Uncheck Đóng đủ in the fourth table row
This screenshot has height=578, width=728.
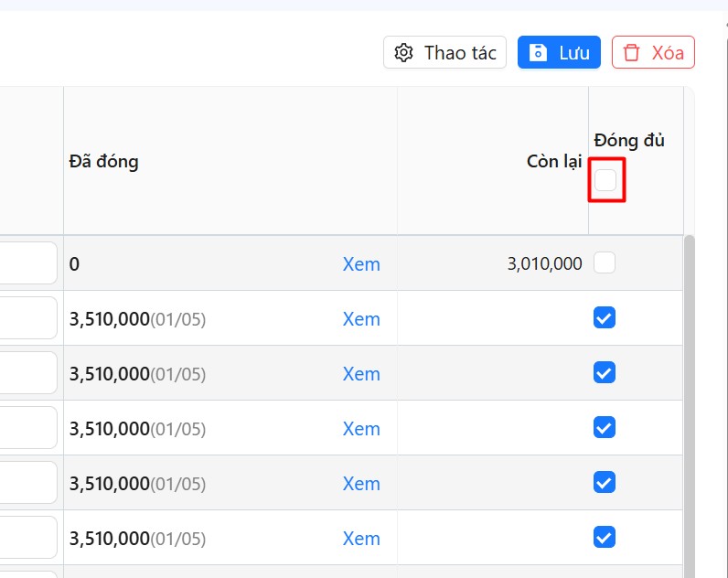click(x=605, y=427)
